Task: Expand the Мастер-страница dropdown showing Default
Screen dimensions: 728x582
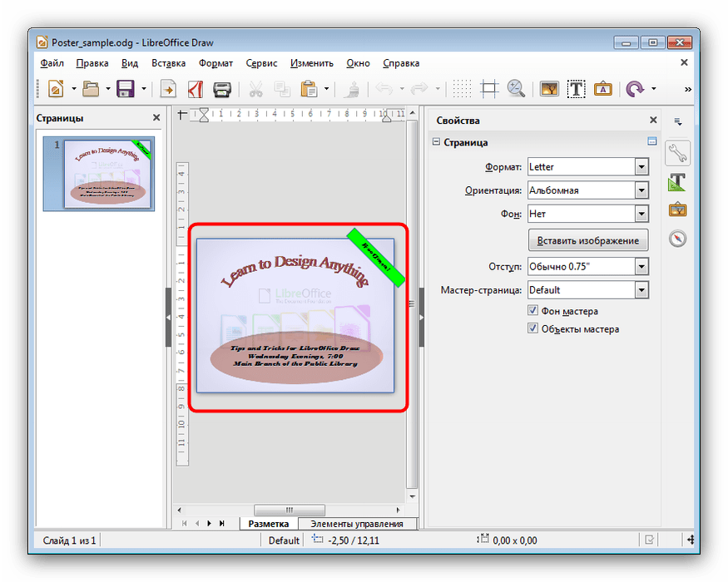Action: [x=641, y=290]
